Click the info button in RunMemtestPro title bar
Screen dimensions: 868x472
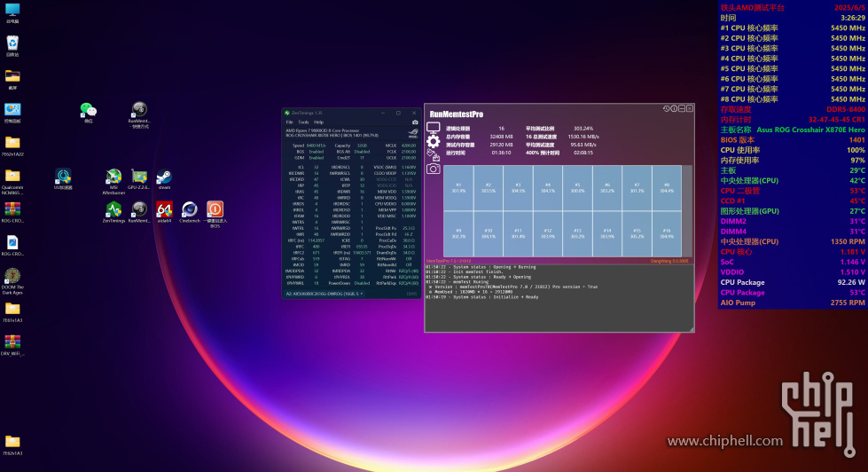(674, 108)
